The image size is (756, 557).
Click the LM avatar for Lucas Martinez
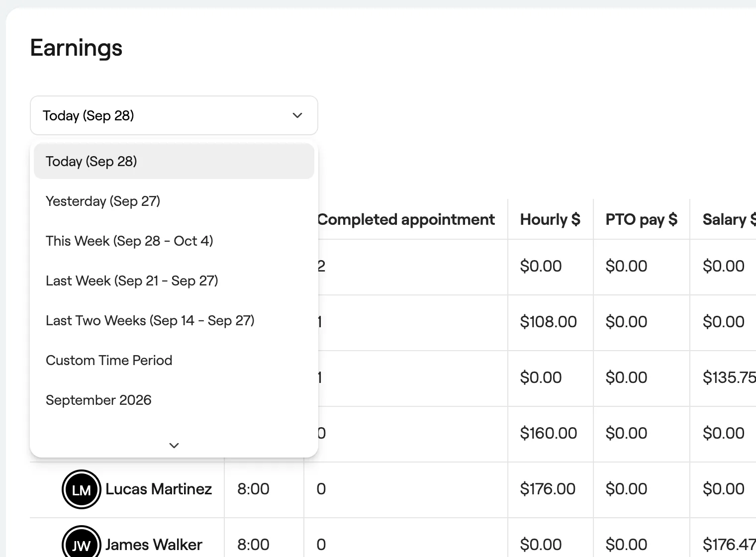[x=82, y=489]
